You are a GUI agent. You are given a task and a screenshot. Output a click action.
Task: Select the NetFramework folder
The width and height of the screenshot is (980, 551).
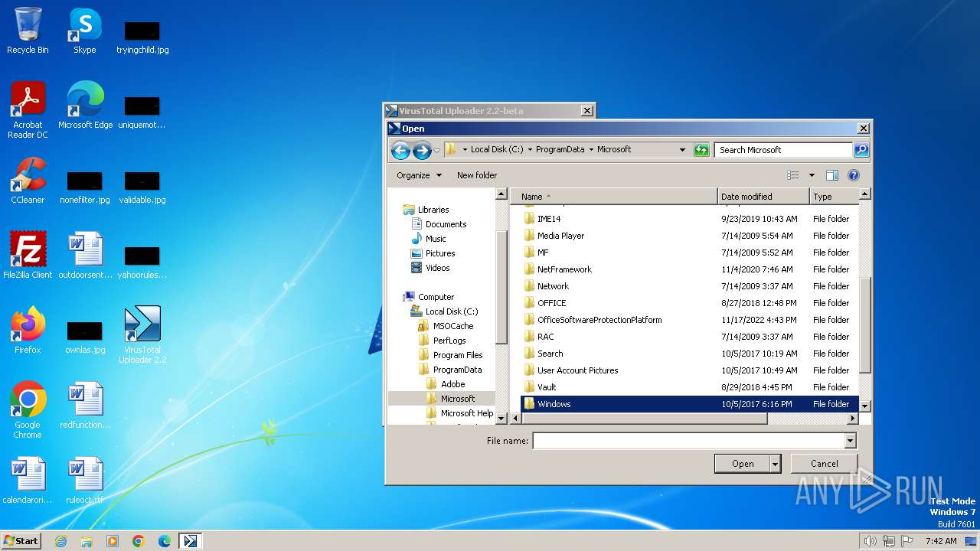point(564,269)
